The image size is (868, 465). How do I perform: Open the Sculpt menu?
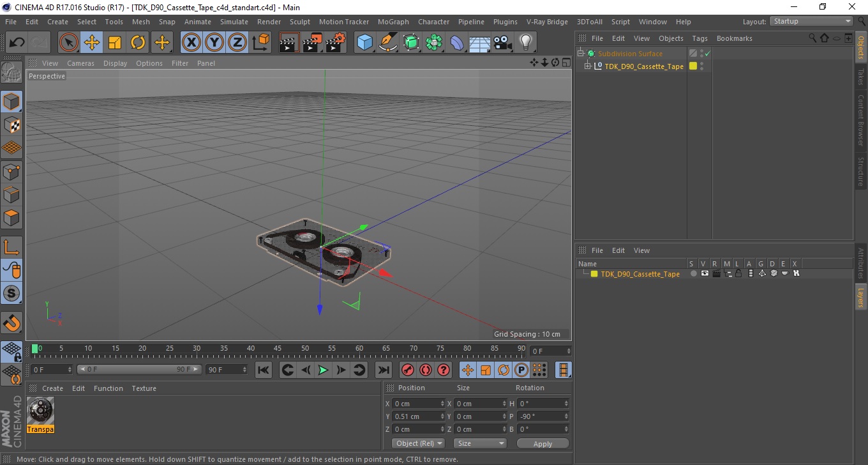click(x=300, y=22)
